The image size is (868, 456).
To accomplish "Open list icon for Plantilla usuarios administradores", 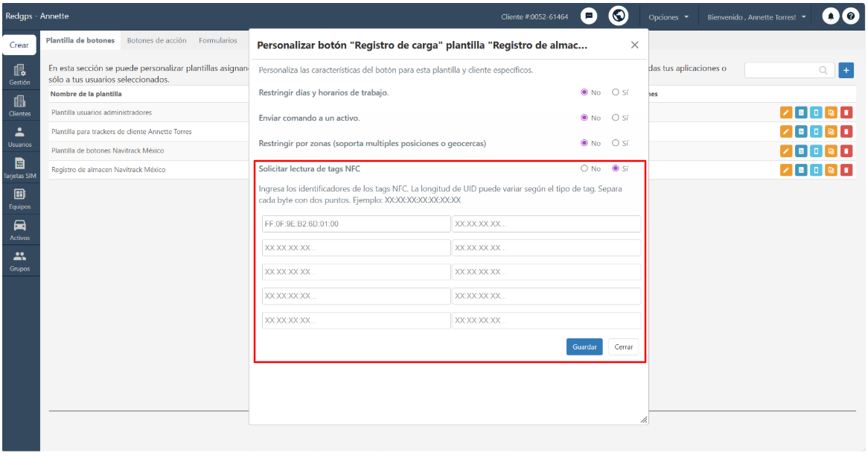I will coord(801,113).
